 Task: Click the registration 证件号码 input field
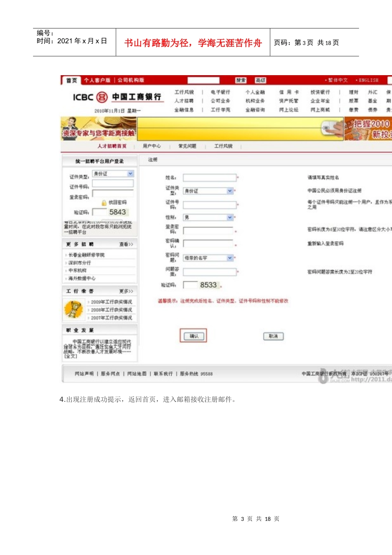click(x=210, y=205)
